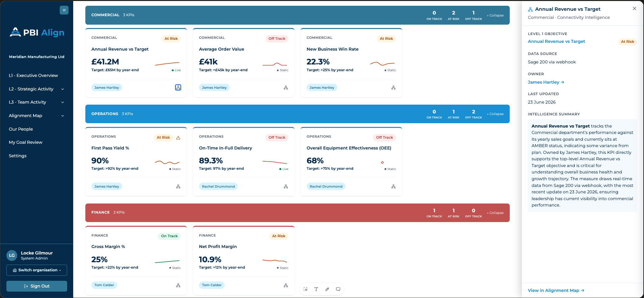Go to Our People page
This screenshot has height=298, width=644.
click(x=21, y=129)
